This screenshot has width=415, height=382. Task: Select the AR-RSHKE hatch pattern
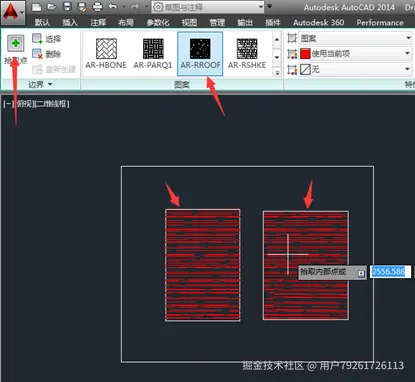click(x=247, y=53)
